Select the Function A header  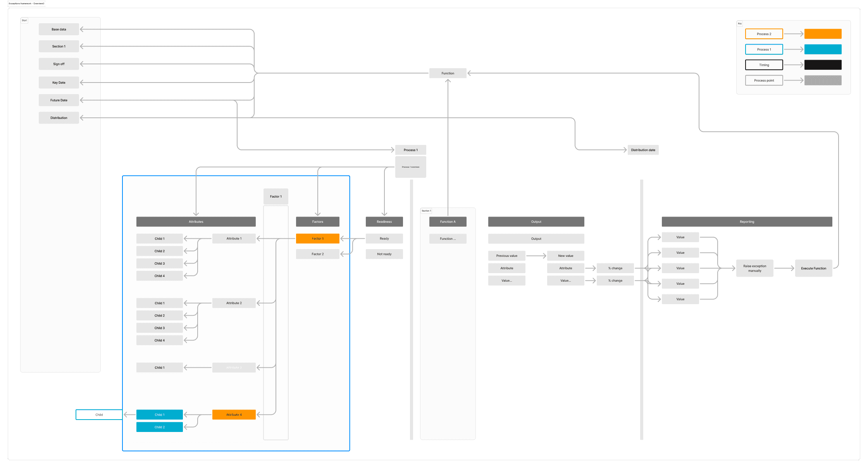point(448,222)
